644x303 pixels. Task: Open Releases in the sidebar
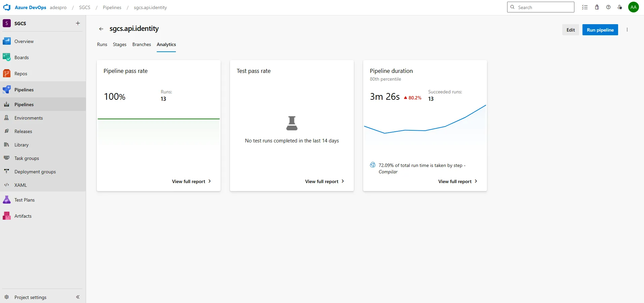(43, 131)
